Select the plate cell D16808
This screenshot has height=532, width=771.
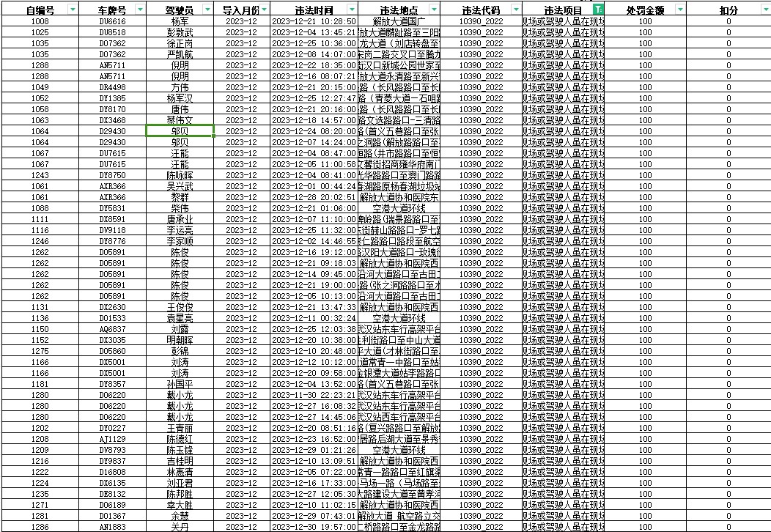pos(112,471)
